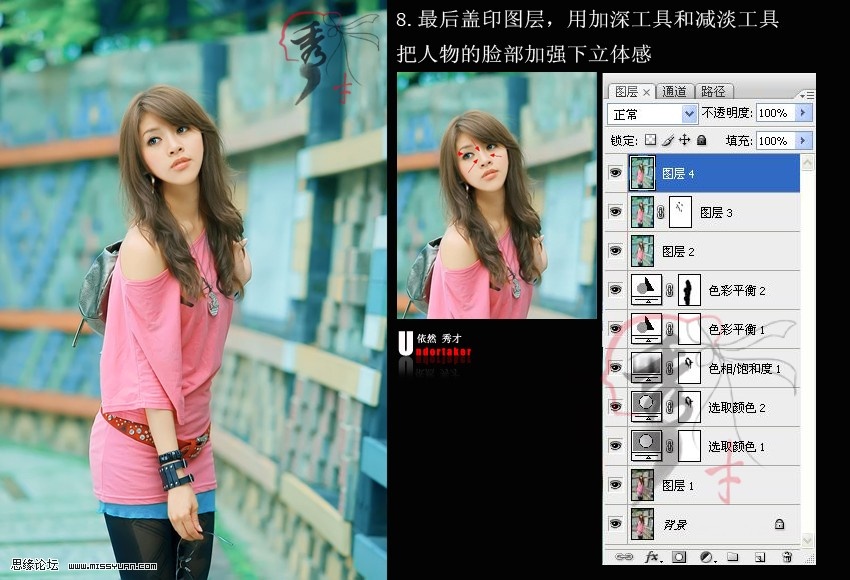The image size is (850, 580).
Task: Click layer name 图层 2
Action: [678, 251]
